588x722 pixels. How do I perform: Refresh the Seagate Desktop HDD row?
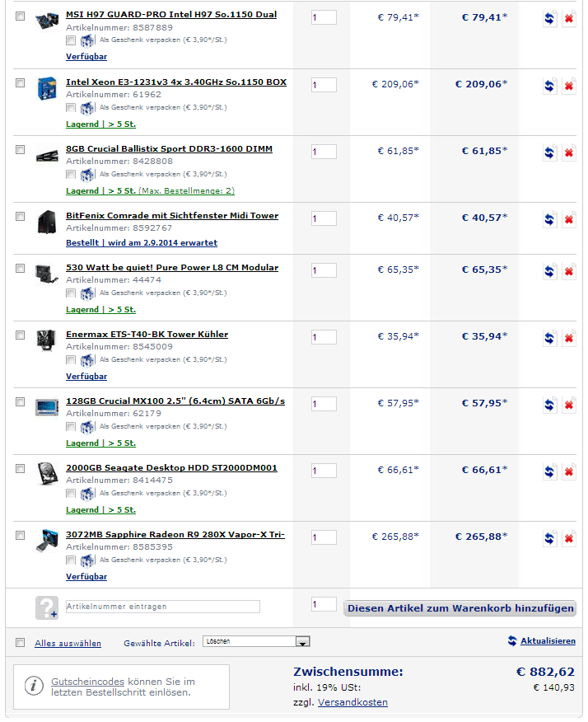pyautogui.click(x=549, y=472)
